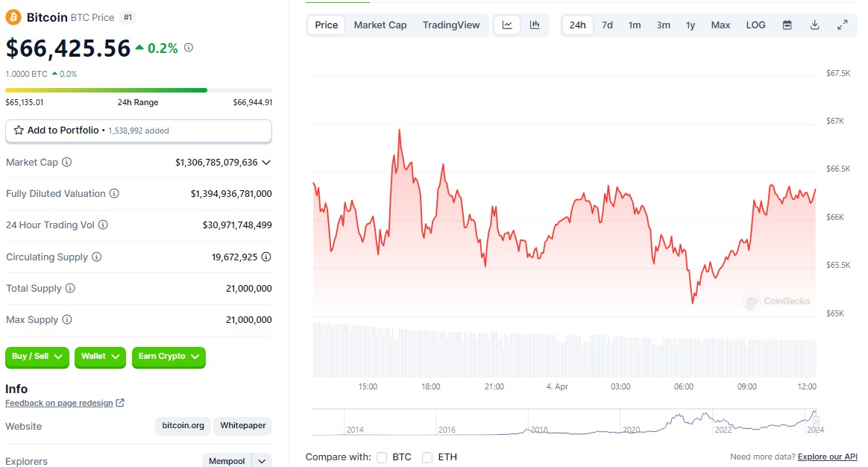The height and width of the screenshot is (467, 868).
Task: Switch to the TradingView tab
Action: coord(451,25)
